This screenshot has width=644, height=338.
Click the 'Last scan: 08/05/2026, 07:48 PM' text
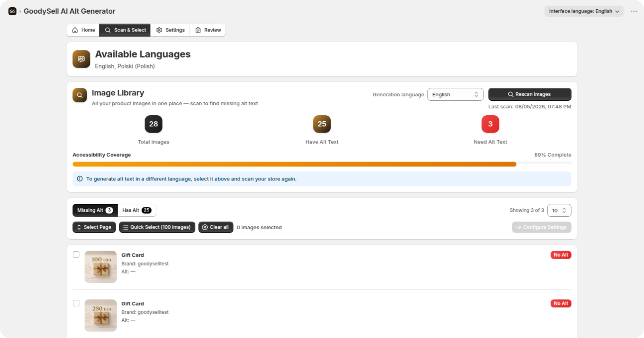coord(530,107)
